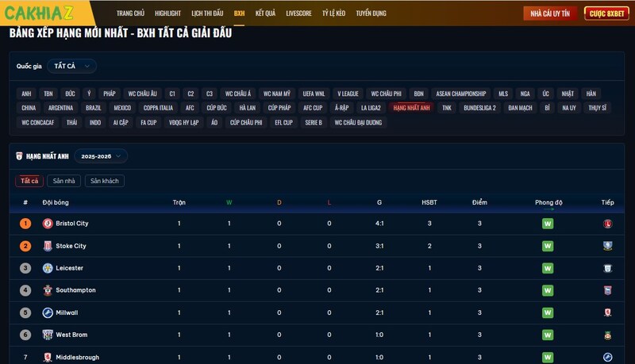Select the Đức league tag
The height and width of the screenshot is (364, 635).
70,94
